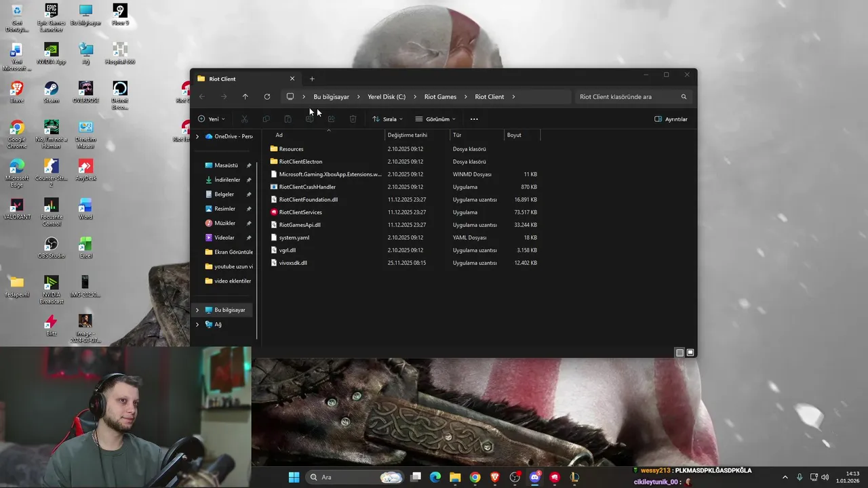Image resolution: width=868 pixels, height=488 pixels.
Task: Select Riot Games breadcrumb
Action: coord(440,96)
